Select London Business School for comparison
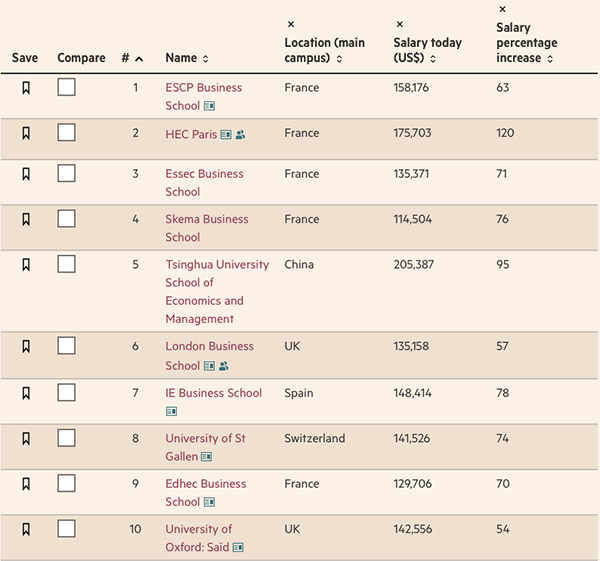The image size is (600, 561). (x=66, y=346)
